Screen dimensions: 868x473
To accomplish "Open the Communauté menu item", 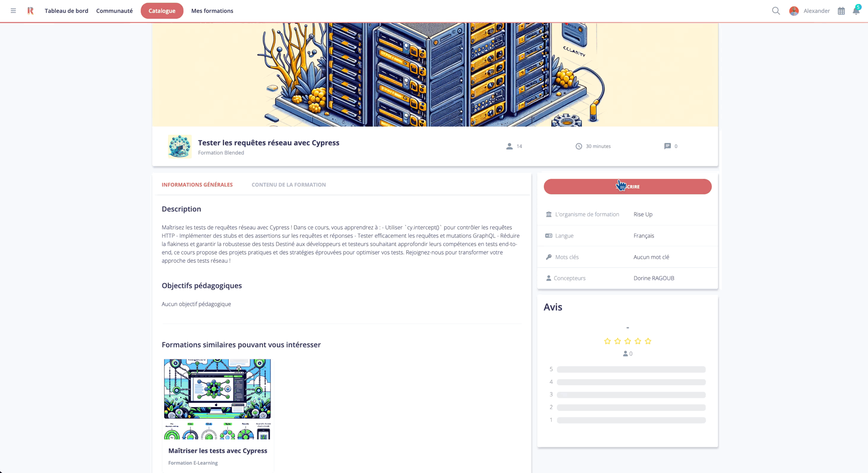I will tap(115, 11).
